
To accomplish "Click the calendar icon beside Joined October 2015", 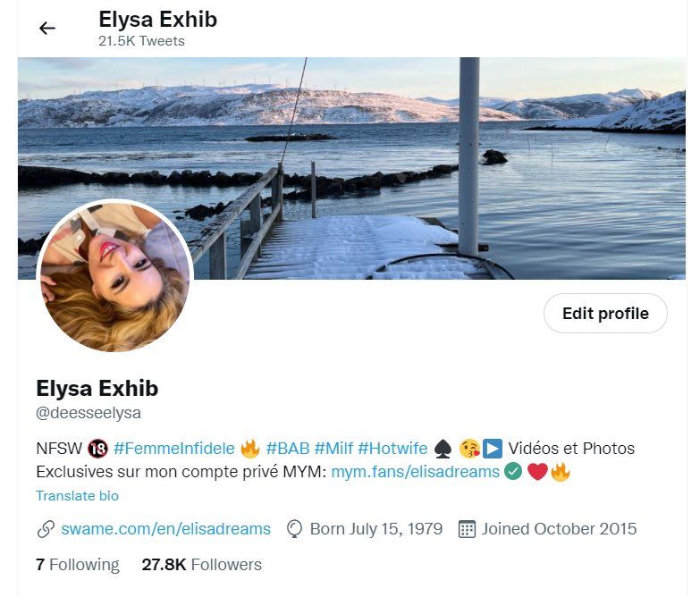I will point(467,529).
